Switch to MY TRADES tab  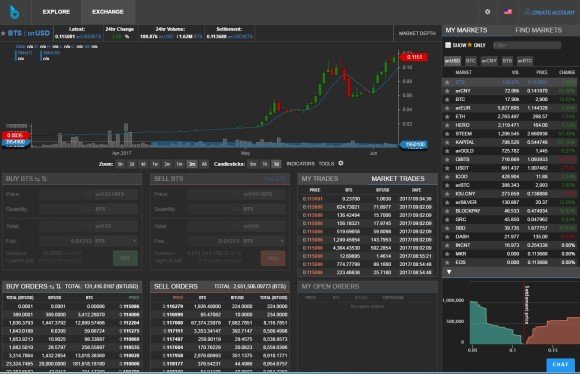tap(320, 179)
